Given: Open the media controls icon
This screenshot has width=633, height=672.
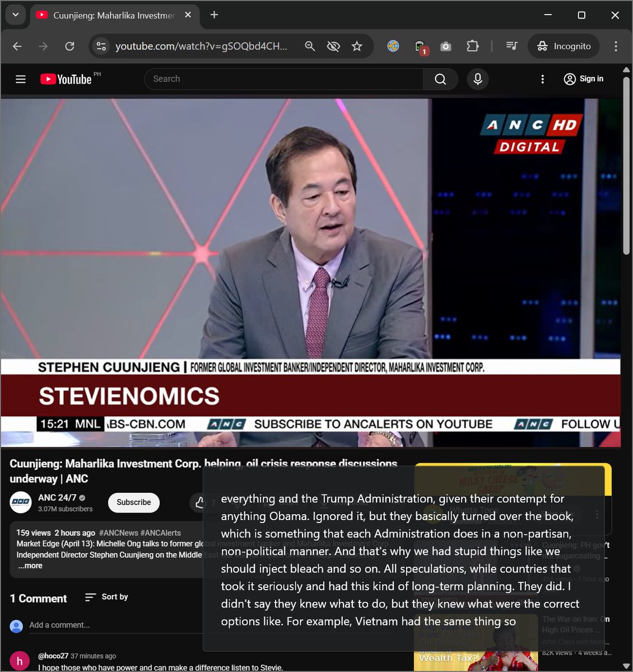Looking at the screenshot, I should [511, 46].
